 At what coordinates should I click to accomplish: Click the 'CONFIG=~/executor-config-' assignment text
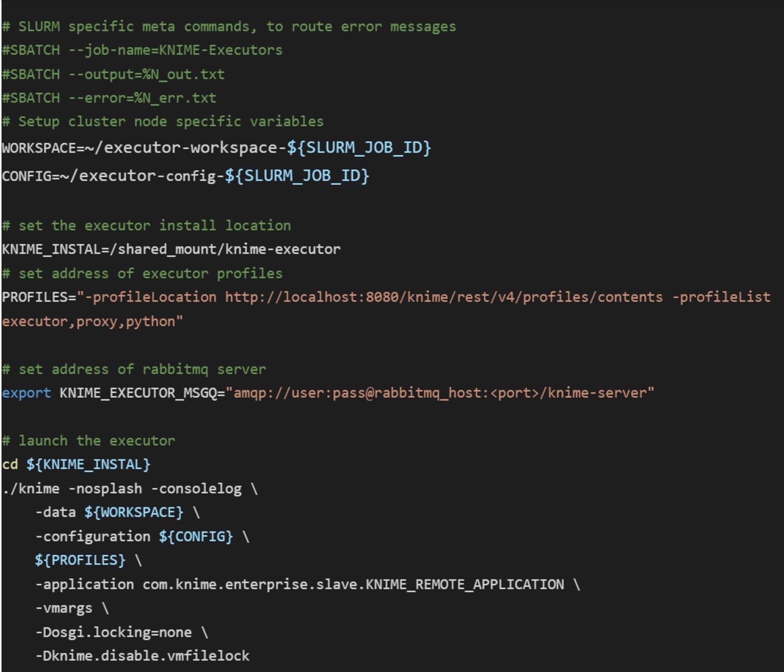click(x=113, y=176)
